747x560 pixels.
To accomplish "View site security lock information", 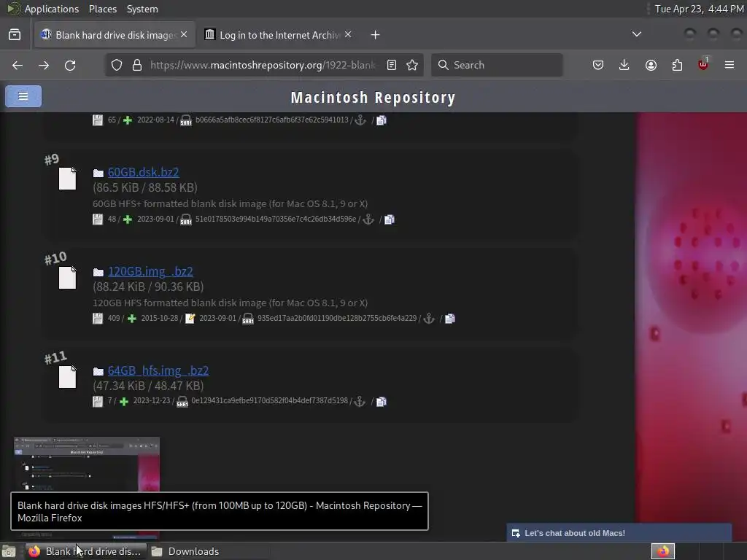I will click(x=137, y=65).
